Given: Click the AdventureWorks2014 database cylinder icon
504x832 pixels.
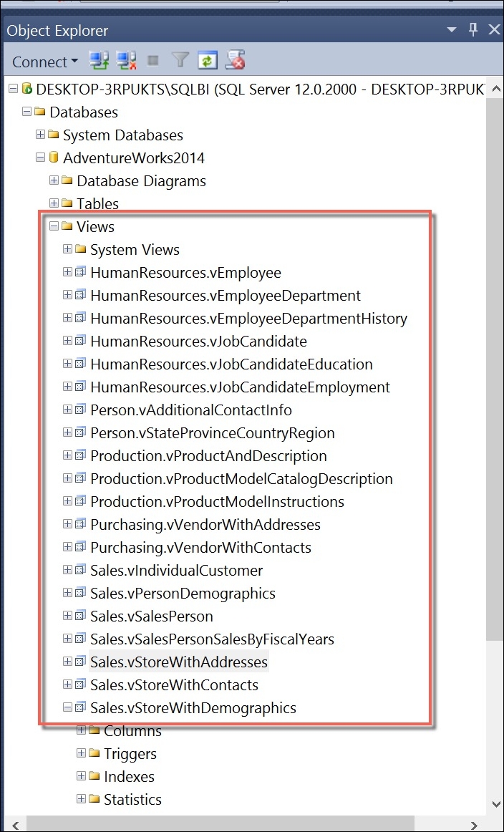Looking at the screenshot, I should tap(53, 158).
